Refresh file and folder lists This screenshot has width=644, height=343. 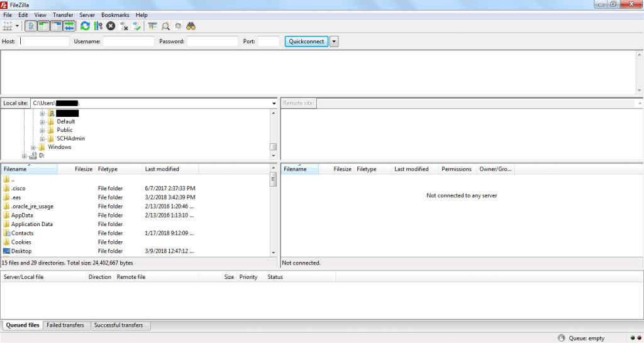click(85, 26)
